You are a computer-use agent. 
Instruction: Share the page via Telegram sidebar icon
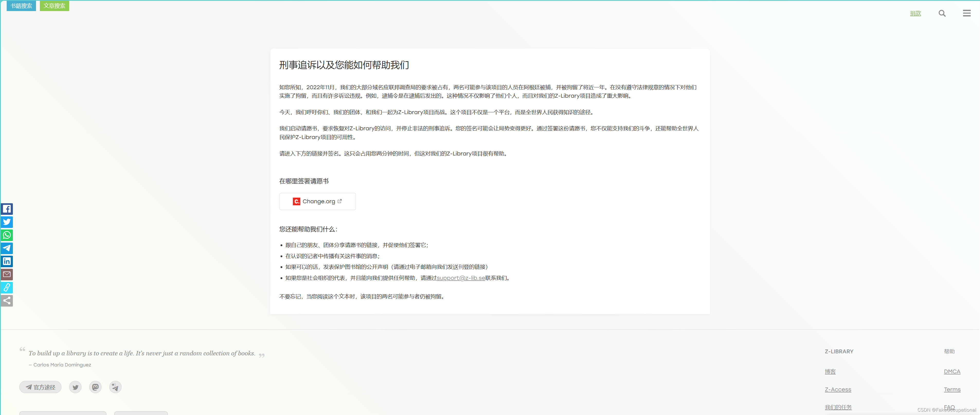pos(6,248)
